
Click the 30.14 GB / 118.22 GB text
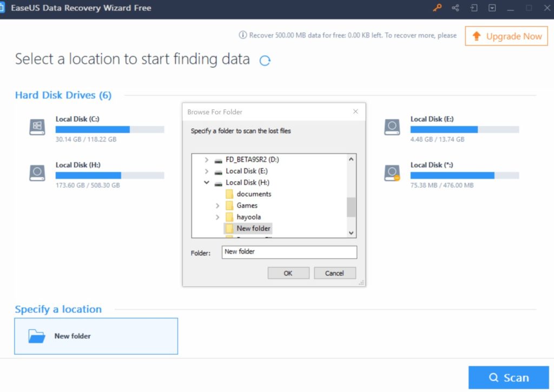[86, 139]
